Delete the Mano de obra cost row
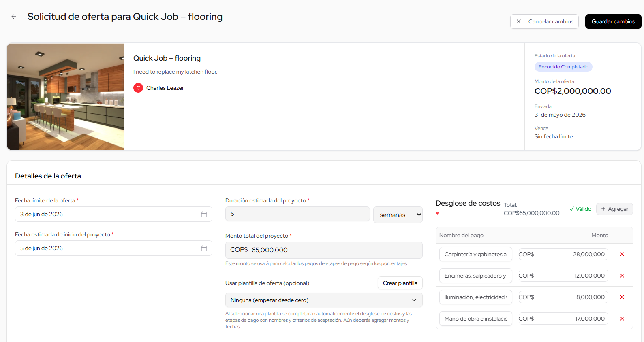This screenshot has width=644, height=342. click(x=622, y=319)
